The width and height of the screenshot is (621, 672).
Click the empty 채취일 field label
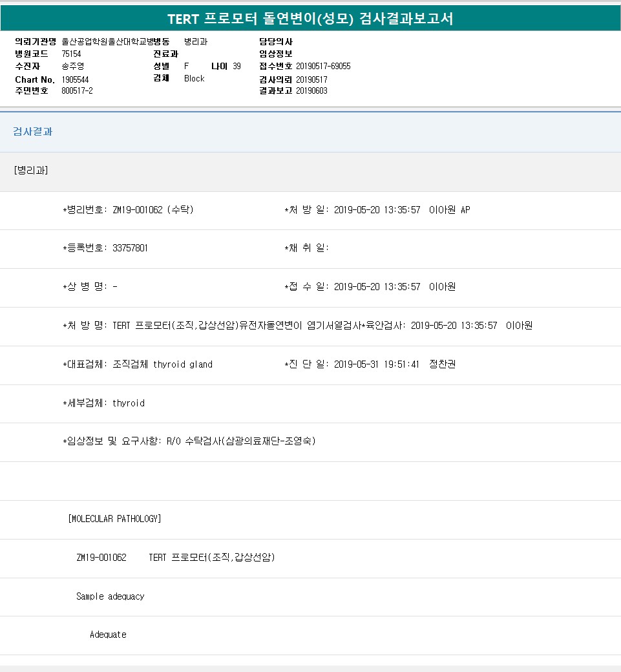tap(306, 248)
